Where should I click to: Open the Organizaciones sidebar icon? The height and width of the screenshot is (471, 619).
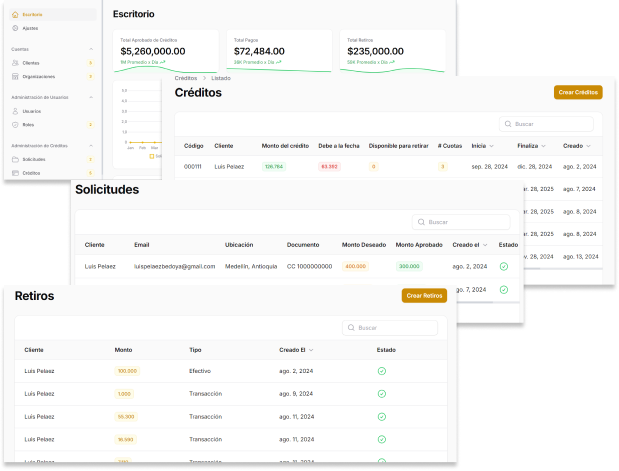point(15,76)
